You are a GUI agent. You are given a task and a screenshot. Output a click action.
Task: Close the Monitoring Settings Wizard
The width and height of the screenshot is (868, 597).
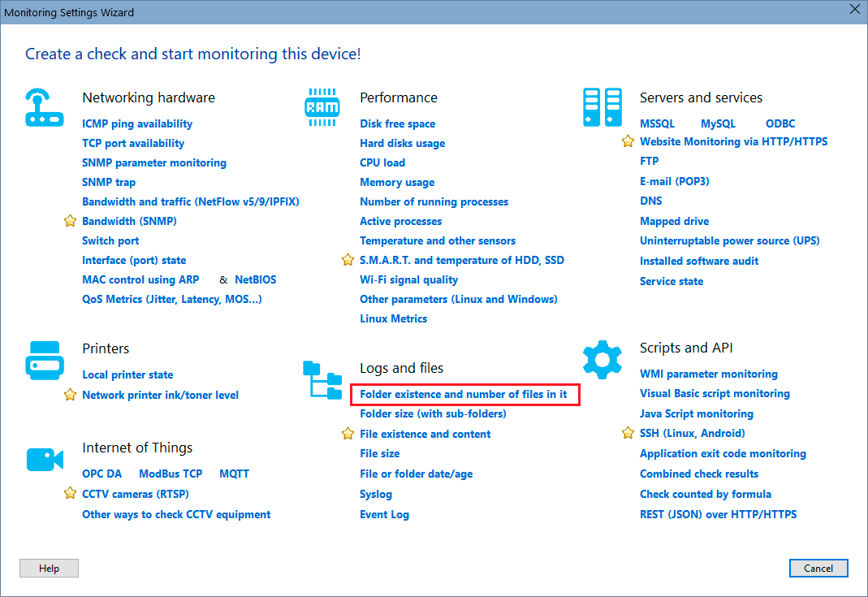(x=854, y=10)
